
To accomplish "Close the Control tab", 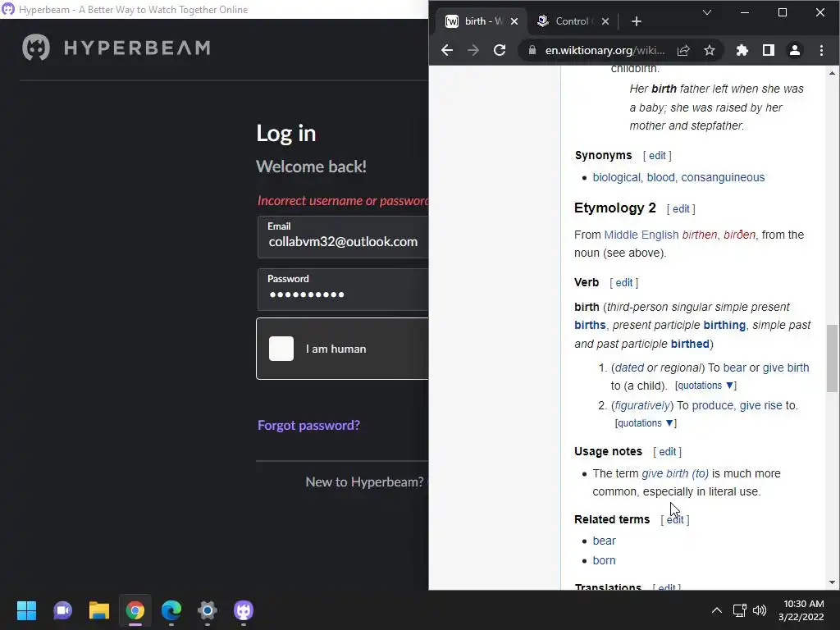I will click(605, 21).
